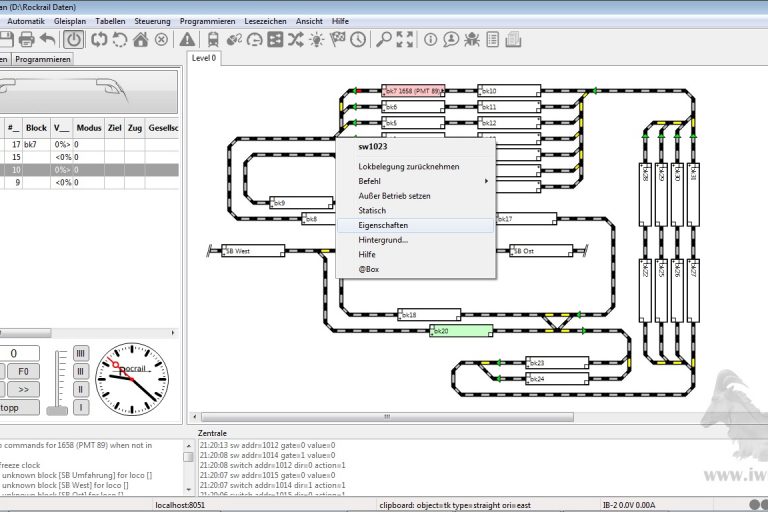The height and width of the screenshot is (512, 768).
Task: Click the speed step III button
Action: point(81,371)
